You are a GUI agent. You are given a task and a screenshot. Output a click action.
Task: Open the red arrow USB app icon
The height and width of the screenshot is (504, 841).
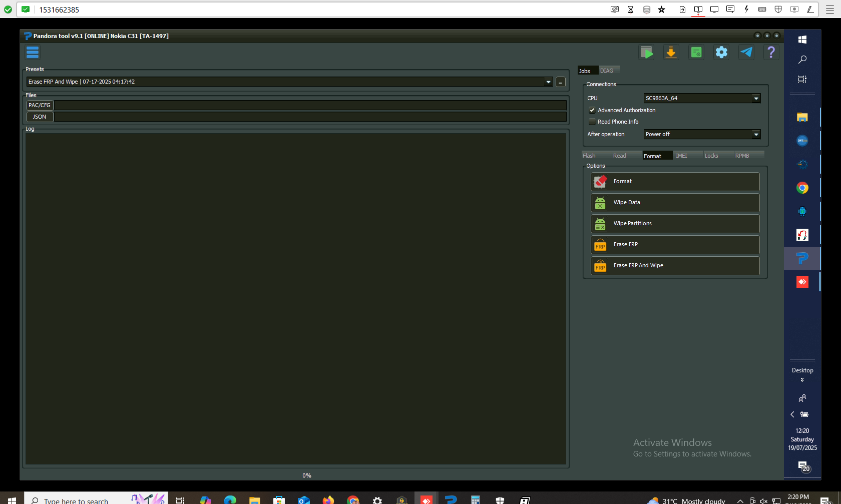(x=802, y=235)
